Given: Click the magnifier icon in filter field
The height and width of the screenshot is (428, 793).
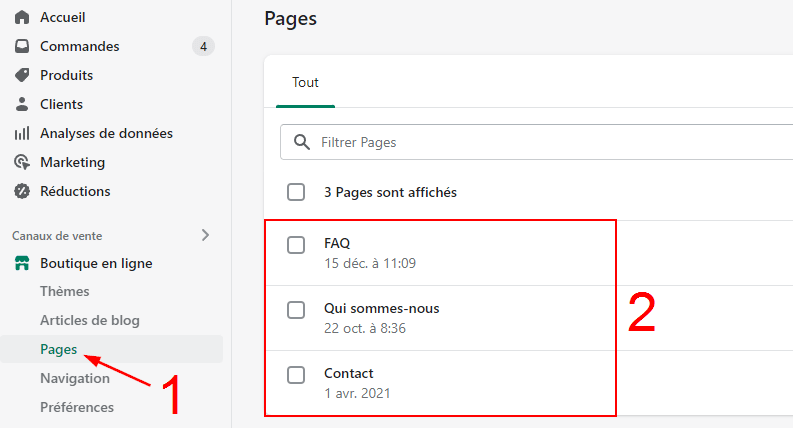Looking at the screenshot, I should click(301, 142).
